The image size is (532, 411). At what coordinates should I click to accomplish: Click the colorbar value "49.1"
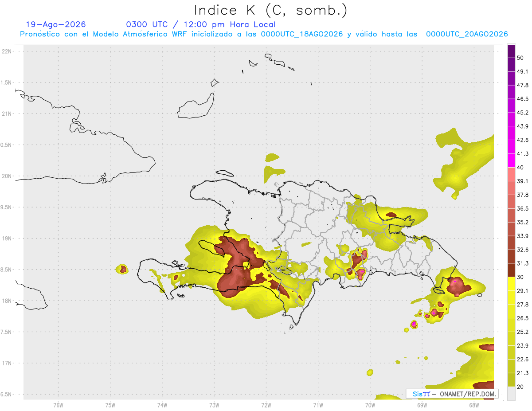pos(523,71)
